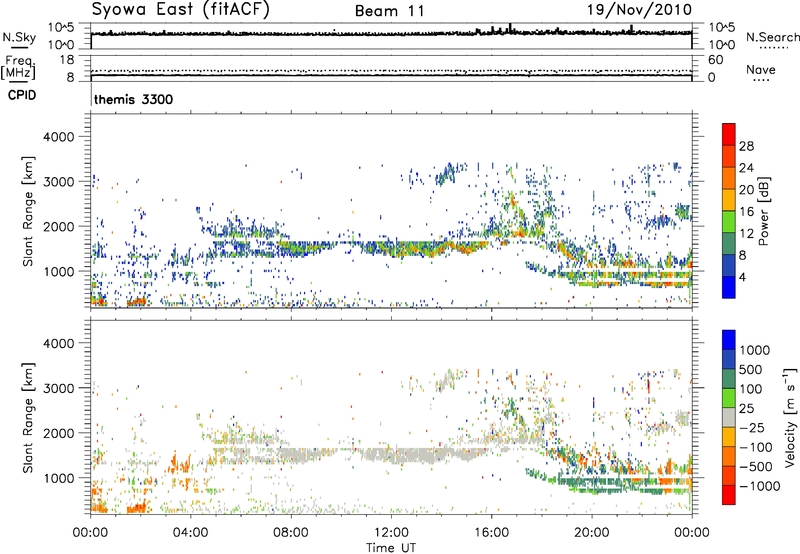Click the "−500" tick on Velocity colorbar
The width and height of the screenshot is (800, 554).
(755, 467)
